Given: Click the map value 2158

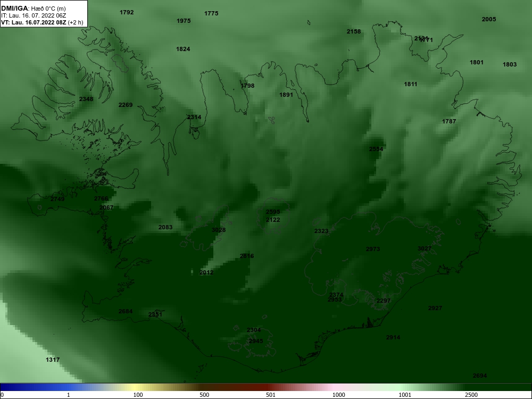Looking at the screenshot, I should [354, 31].
